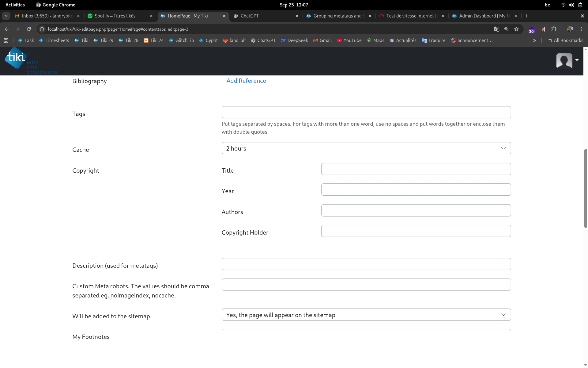
Task: Open the Chrome profile avatar
Action: 570,29
